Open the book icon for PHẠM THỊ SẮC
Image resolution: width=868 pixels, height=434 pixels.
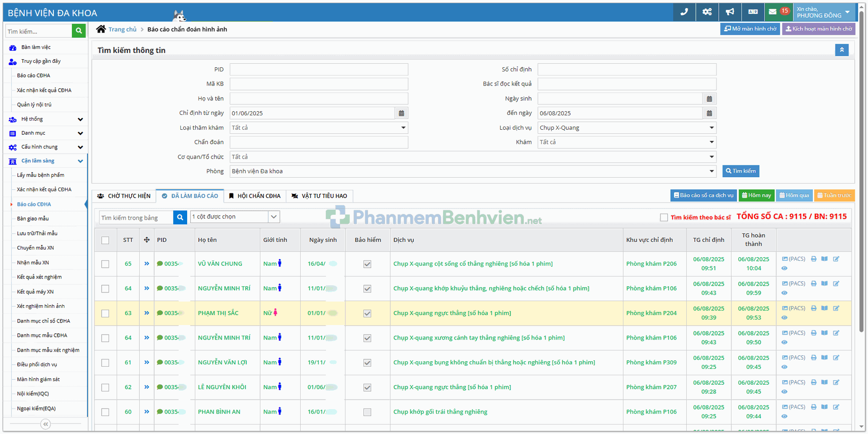coord(825,308)
